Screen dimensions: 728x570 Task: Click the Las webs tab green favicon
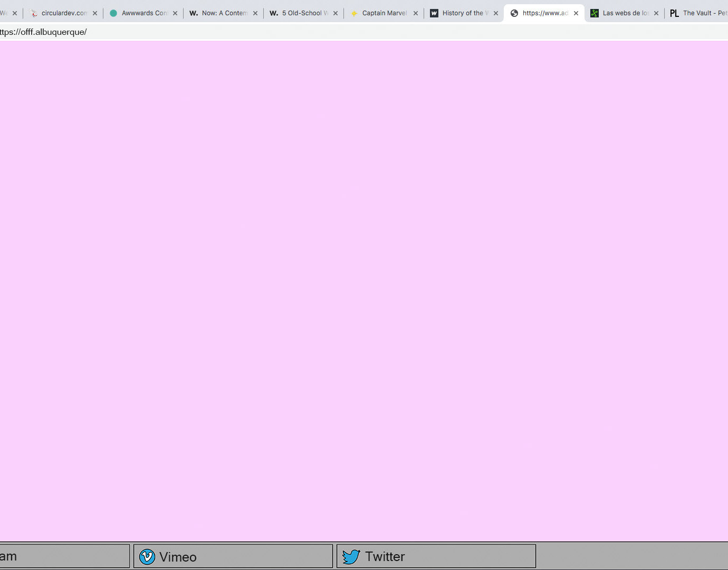tap(595, 13)
